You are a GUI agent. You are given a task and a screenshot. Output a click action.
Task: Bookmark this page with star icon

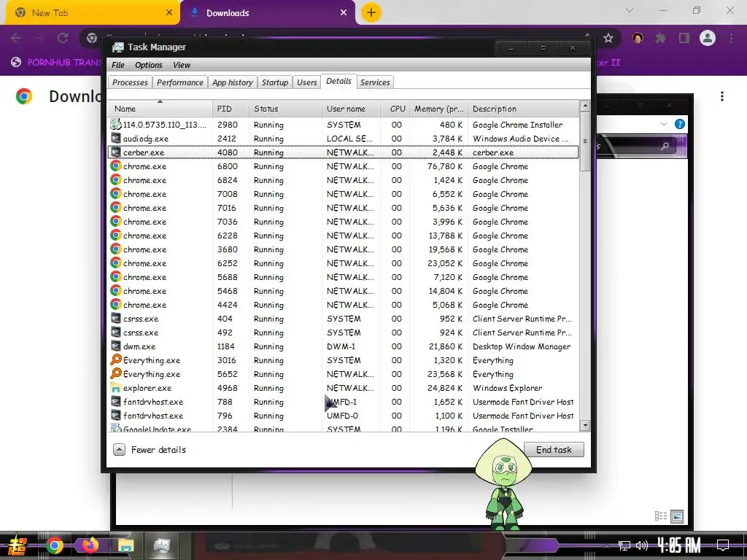click(x=608, y=38)
